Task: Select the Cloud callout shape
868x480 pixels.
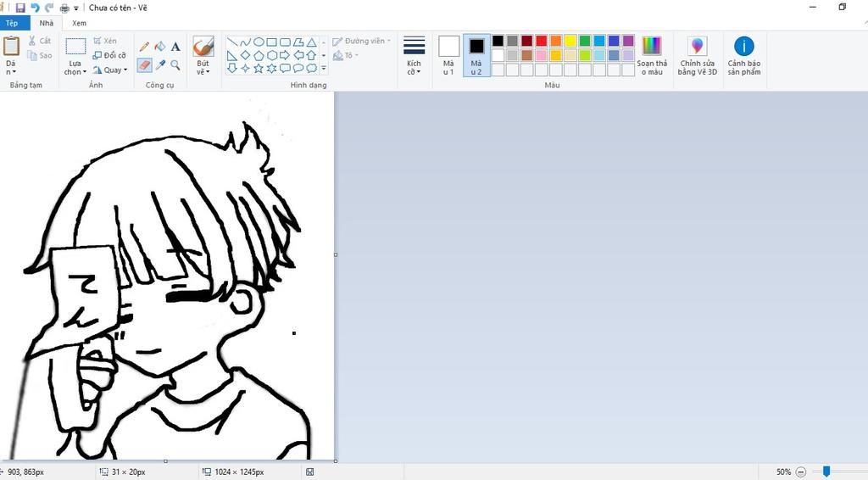Action: coord(312,68)
